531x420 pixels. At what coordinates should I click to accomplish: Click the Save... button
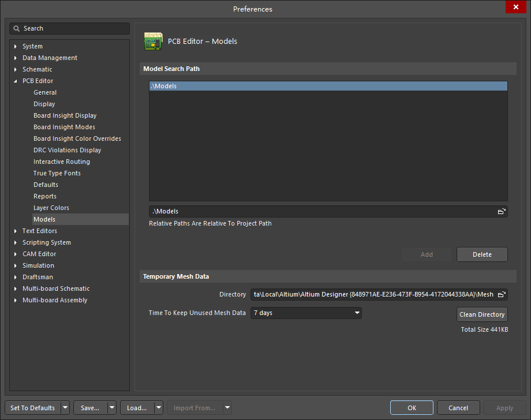point(91,408)
